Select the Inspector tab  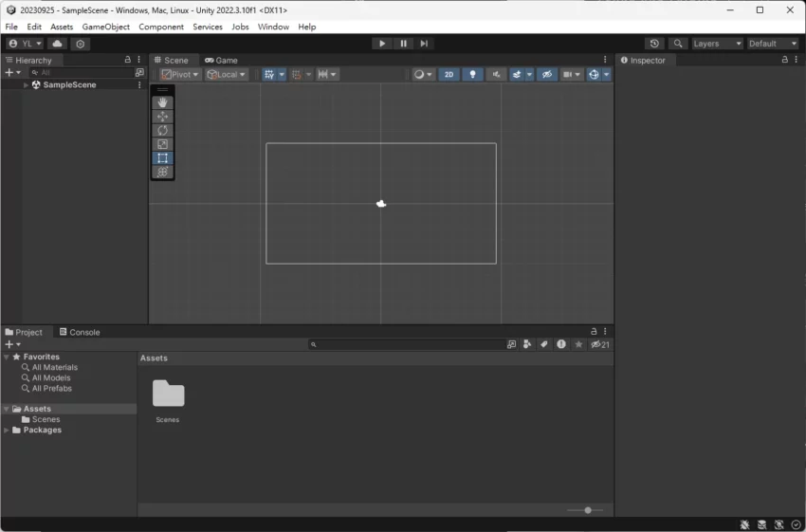(x=643, y=60)
